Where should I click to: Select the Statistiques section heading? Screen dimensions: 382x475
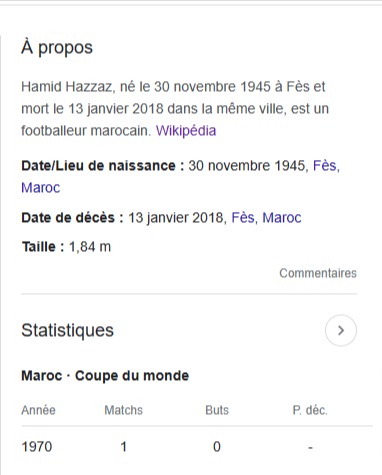(67, 330)
